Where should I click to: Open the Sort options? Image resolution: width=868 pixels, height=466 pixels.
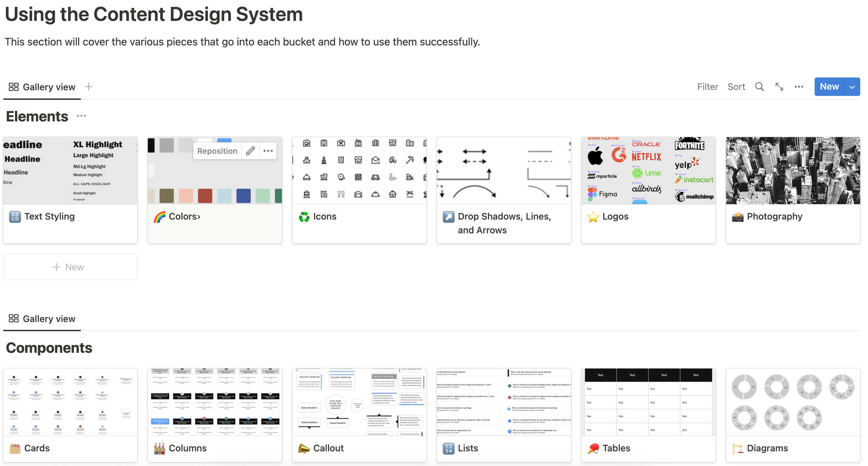coord(736,87)
